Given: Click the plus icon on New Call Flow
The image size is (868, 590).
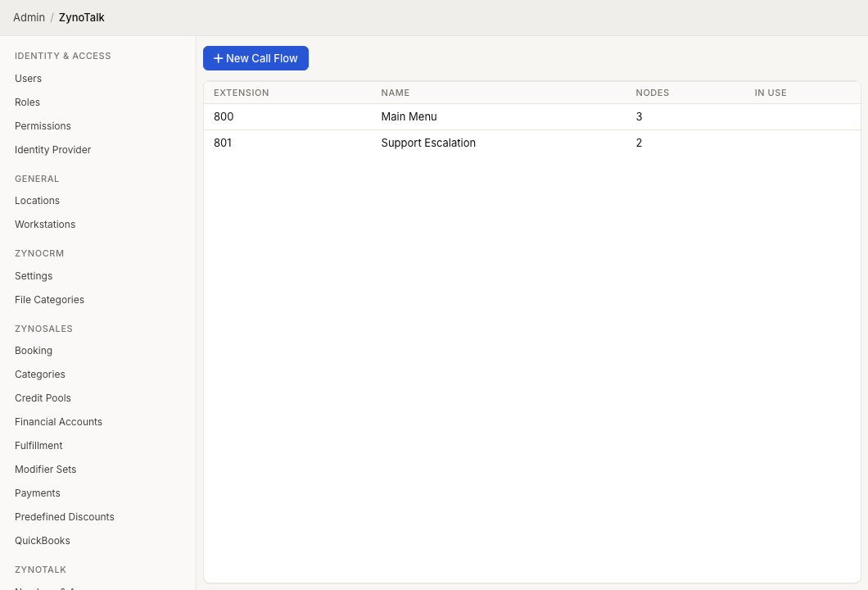Looking at the screenshot, I should 218,58.
